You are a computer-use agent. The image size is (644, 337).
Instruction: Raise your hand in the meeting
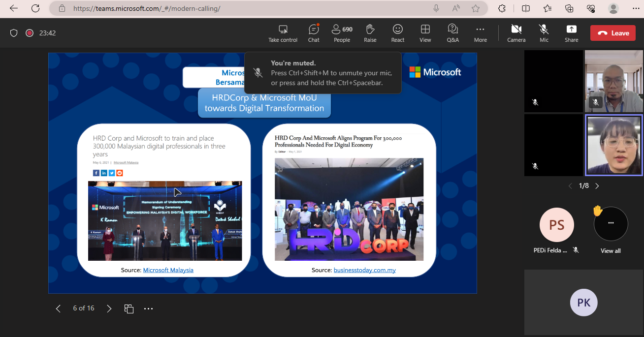(370, 33)
